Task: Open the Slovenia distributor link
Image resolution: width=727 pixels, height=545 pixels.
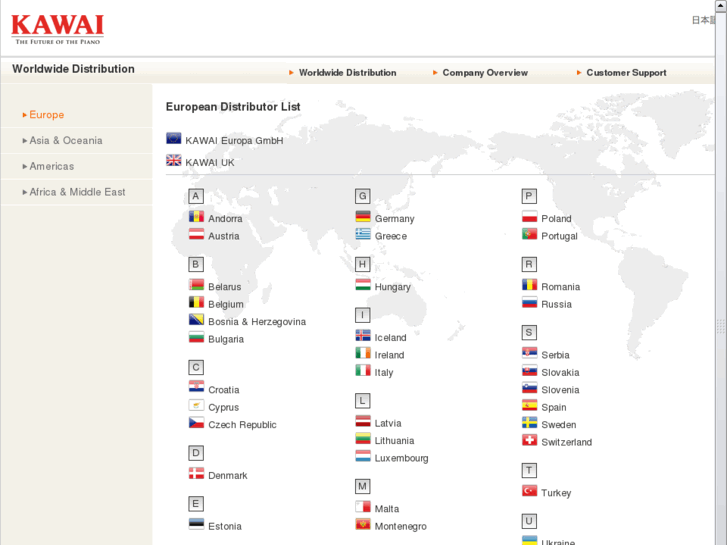Action: tap(560, 390)
